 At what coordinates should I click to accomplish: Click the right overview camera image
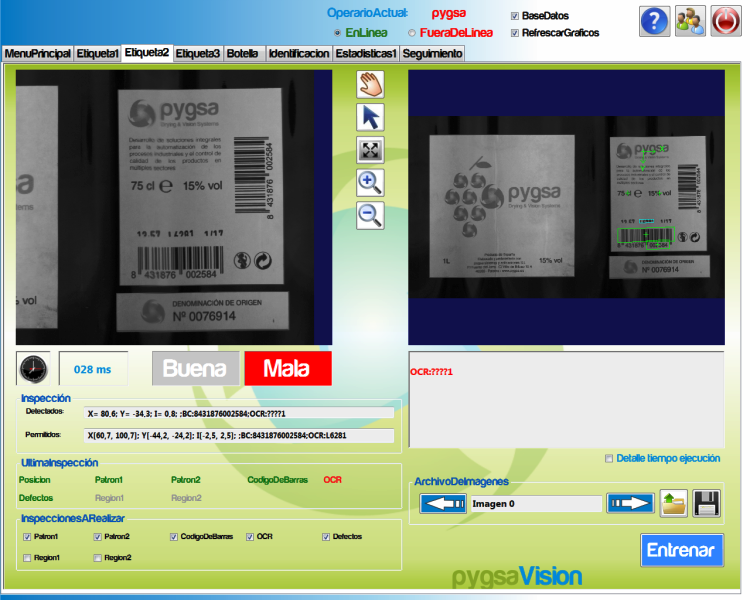(x=566, y=208)
